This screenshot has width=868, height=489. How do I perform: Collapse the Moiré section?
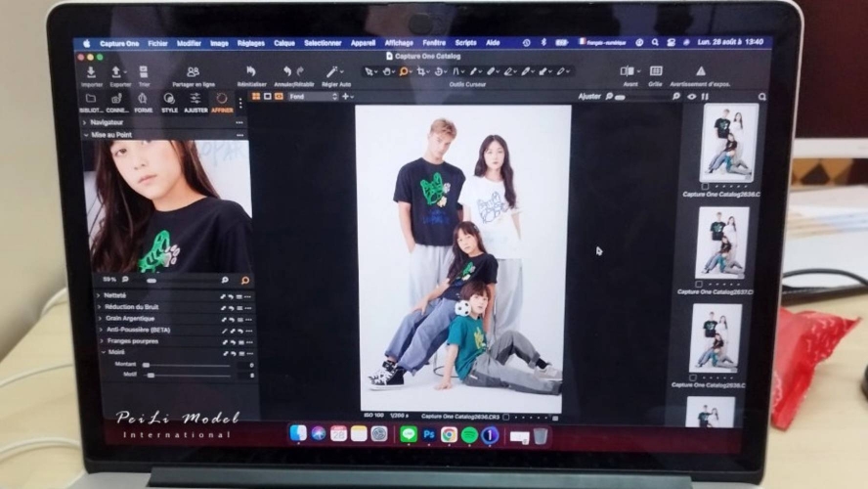103,352
